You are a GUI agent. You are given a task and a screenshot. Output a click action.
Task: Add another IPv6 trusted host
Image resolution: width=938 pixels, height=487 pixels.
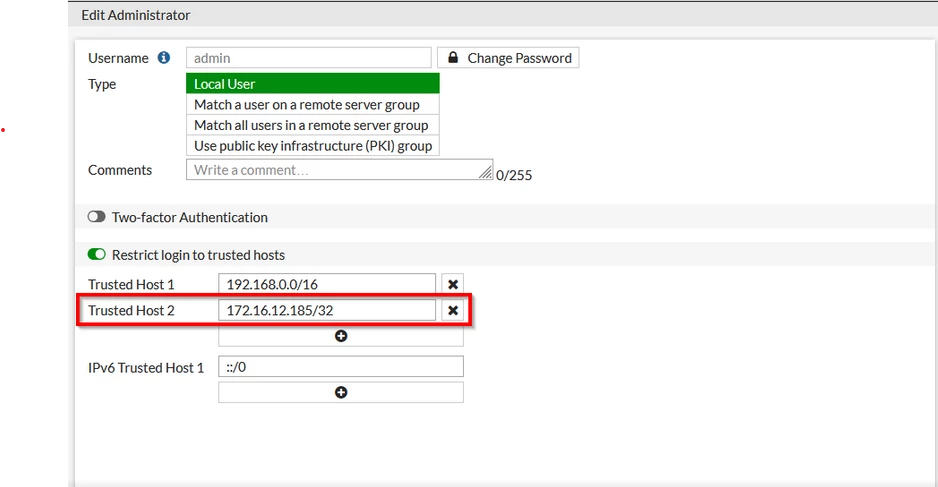click(x=341, y=392)
